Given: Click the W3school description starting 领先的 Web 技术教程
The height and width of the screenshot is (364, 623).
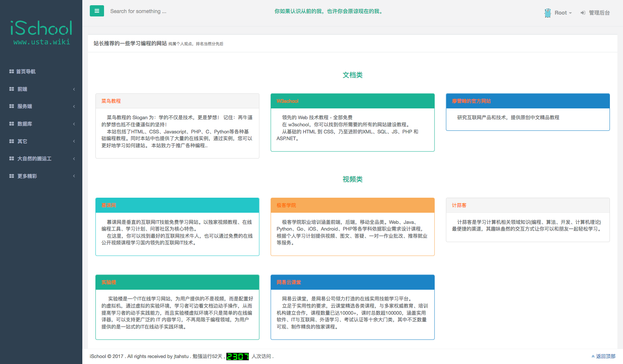Looking at the screenshot, I should pos(348,128).
